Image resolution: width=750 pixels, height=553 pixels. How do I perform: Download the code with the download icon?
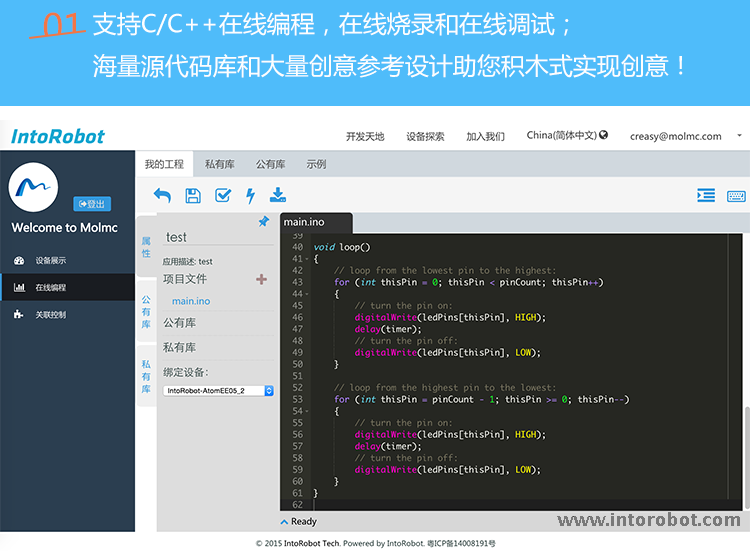pos(278,195)
